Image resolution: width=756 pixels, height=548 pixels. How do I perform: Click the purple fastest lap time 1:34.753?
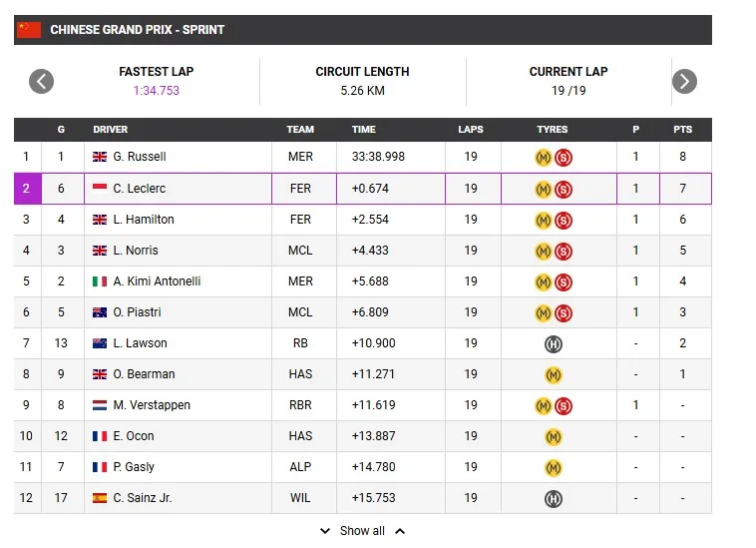click(157, 90)
